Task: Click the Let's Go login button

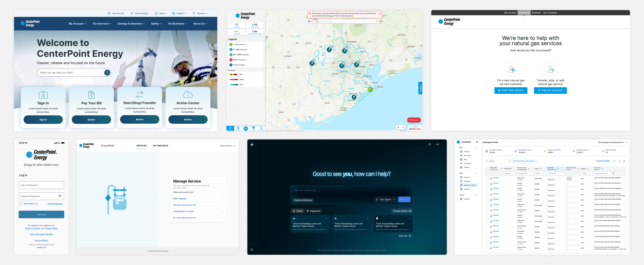Action: pyautogui.click(x=41, y=215)
